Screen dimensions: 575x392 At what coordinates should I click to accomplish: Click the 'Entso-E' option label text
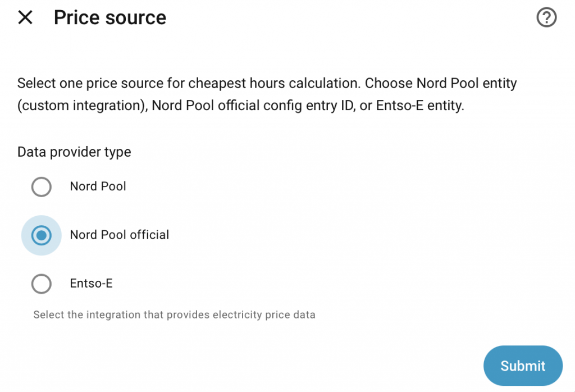(x=91, y=284)
